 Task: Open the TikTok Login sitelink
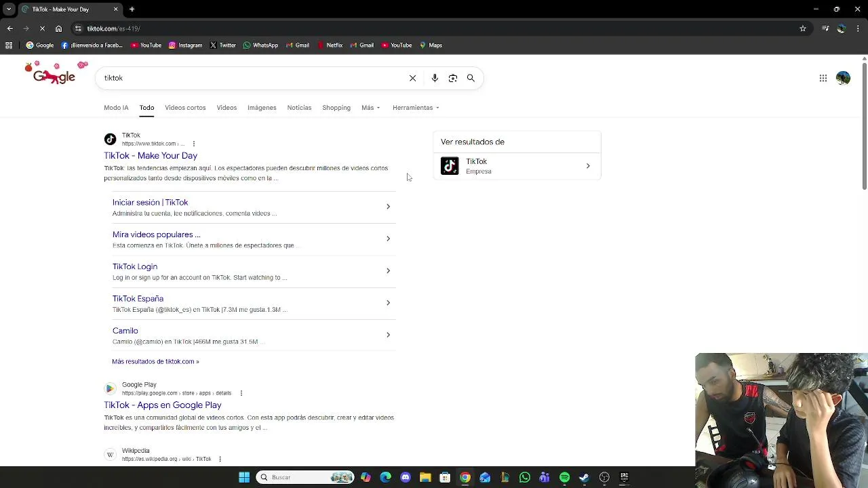pos(135,266)
